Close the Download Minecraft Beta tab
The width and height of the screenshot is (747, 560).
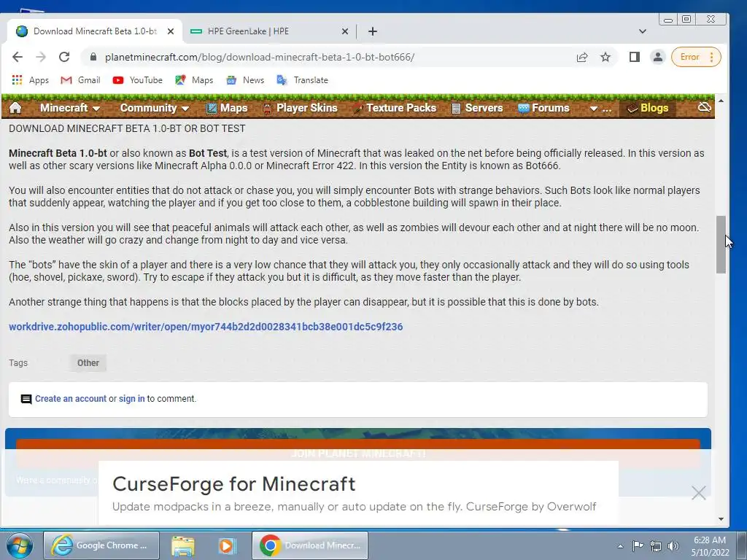coord(171,31)
